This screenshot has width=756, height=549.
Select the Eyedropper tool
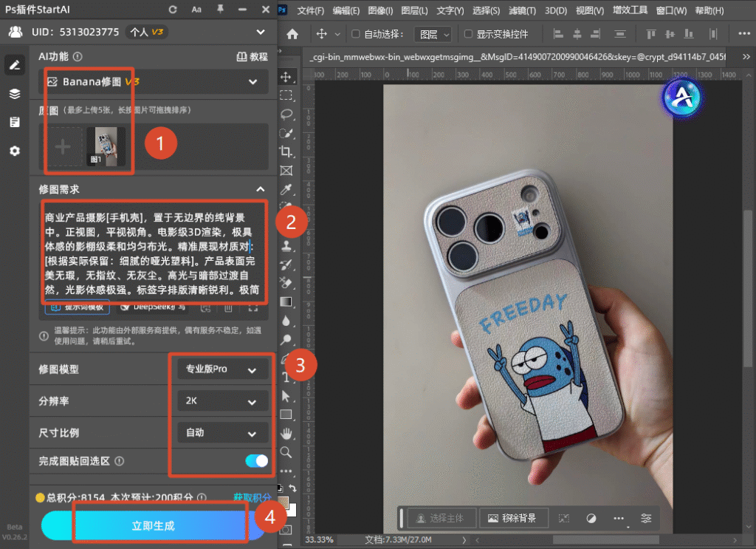286,189
